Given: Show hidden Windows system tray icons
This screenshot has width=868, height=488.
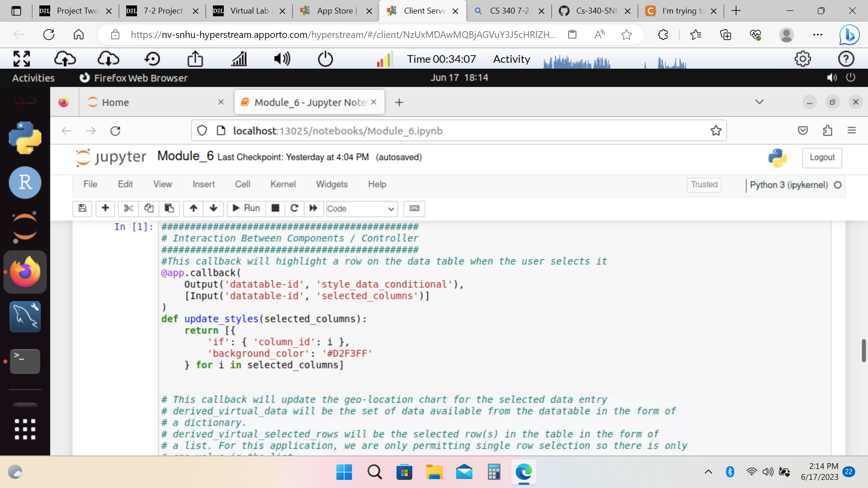Looking at the screenshot, I should click(708, 472).
